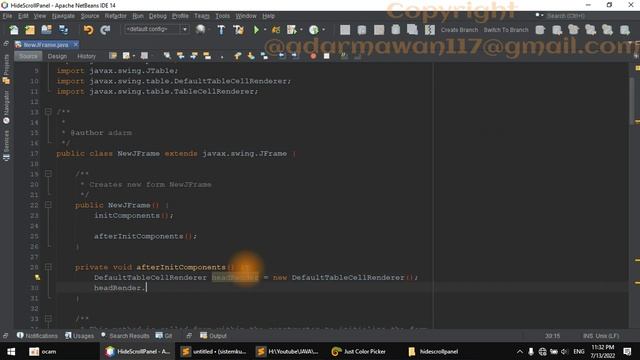Viewport: 640px width, 360px height.
Task: Open the Usages bottom tab
Action: pos(80,336)
